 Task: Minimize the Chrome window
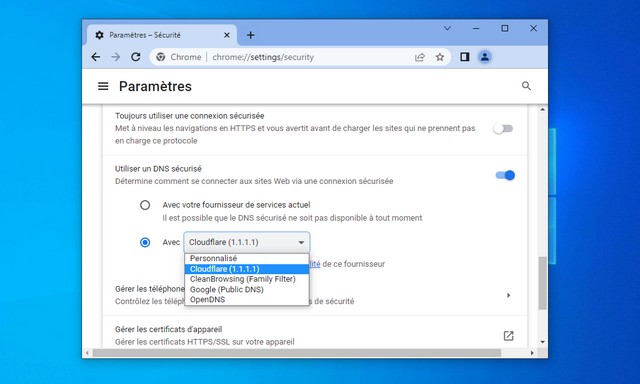coord(476,29)
